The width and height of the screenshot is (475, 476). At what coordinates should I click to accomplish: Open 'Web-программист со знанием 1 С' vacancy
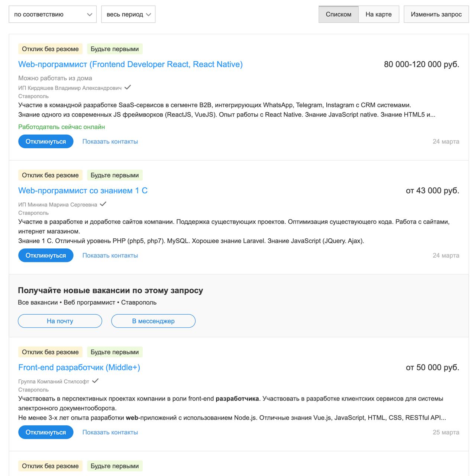pyautogui.click(x=83, y=191)
